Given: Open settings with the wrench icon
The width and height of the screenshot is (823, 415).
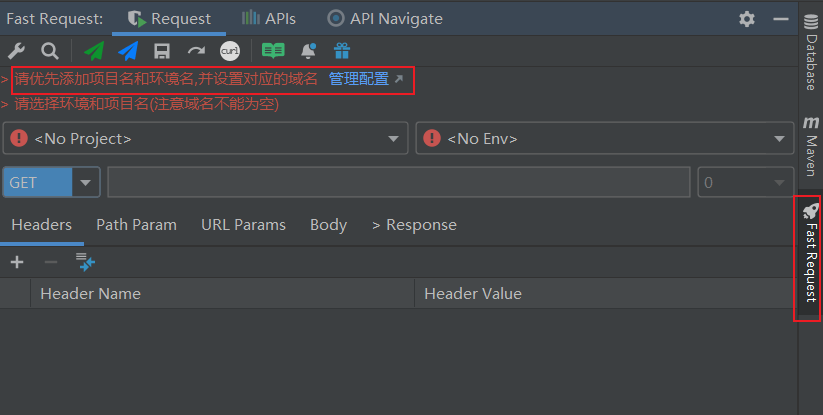Looking at the screenshot, I should point(15,51).
